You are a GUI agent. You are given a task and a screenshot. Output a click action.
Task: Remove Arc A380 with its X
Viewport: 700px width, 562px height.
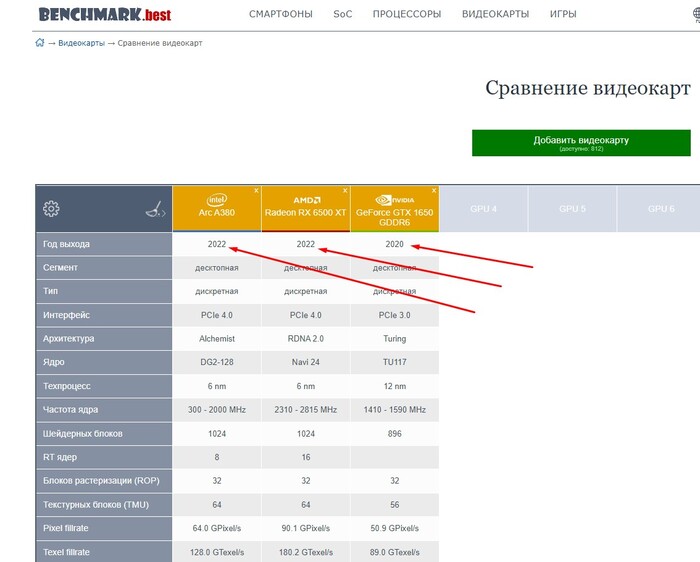click(x=256, y=191)
